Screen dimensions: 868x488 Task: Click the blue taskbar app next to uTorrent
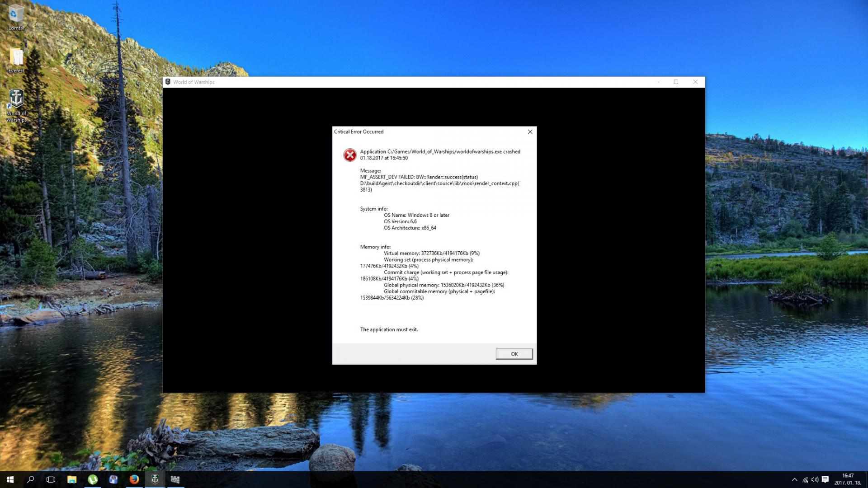click(113, 479)
